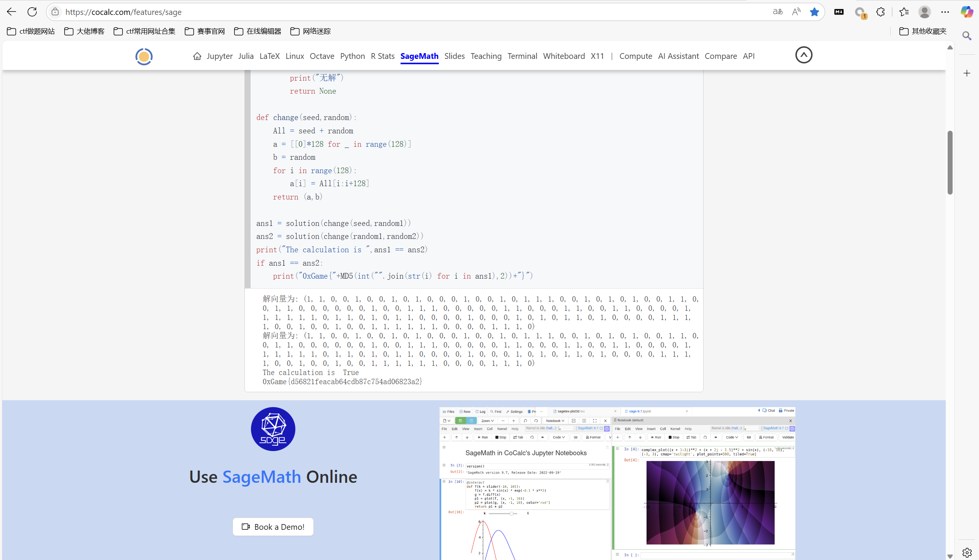This screenshot has width=979, height=560.
Task: Open the Octave features page
Action: click(322, 56)
